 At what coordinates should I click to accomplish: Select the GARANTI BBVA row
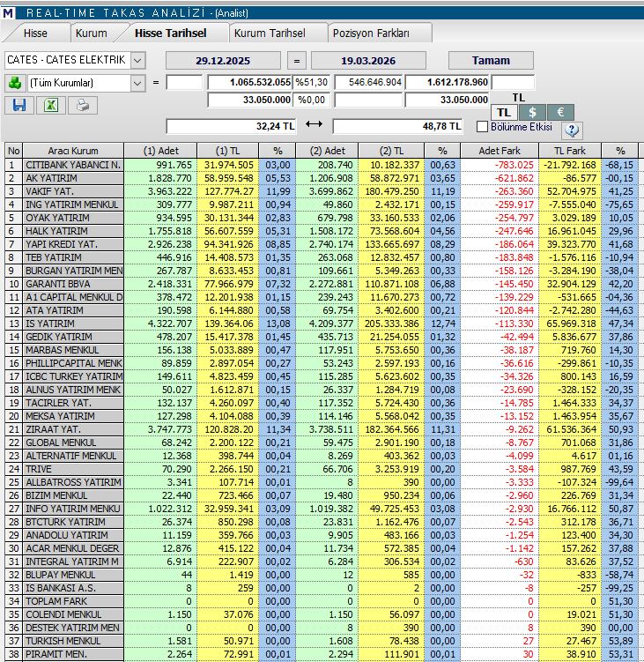[322, 284]
